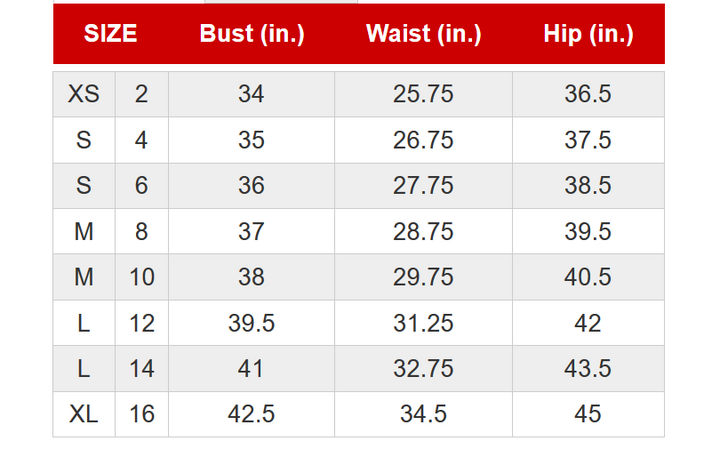Click numeric size 16 cell

tap(141, 414)
